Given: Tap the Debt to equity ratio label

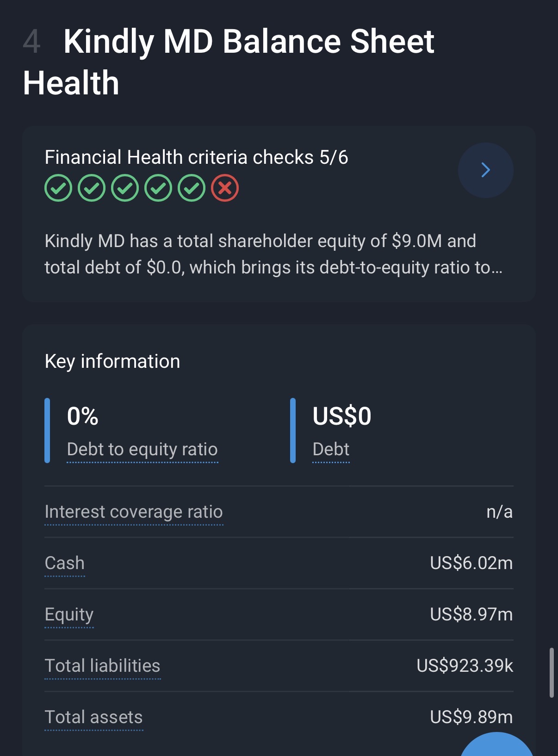Looking at the screenshot, I should click(x=142, y=449).
